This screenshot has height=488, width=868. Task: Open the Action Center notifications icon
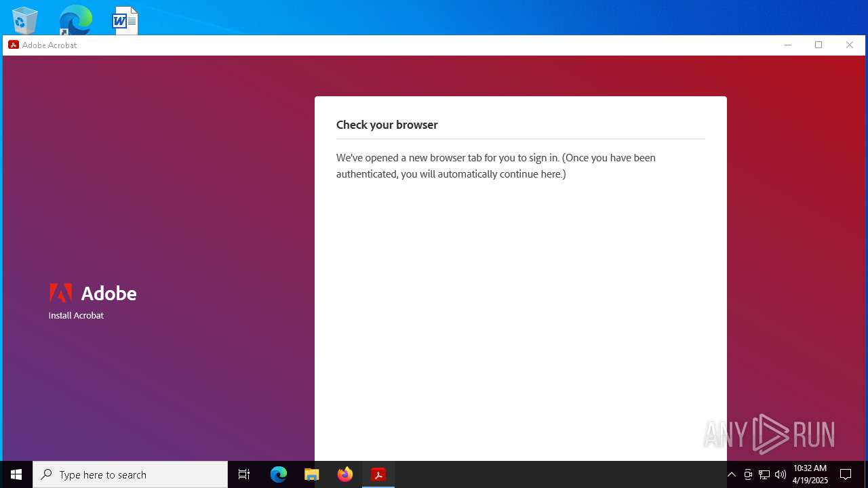point(846,474)
